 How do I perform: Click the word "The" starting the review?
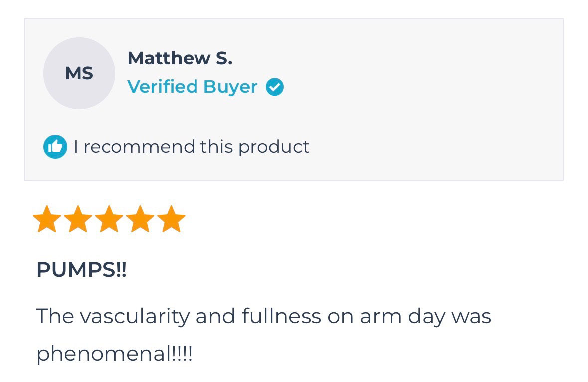click(54, 316)
